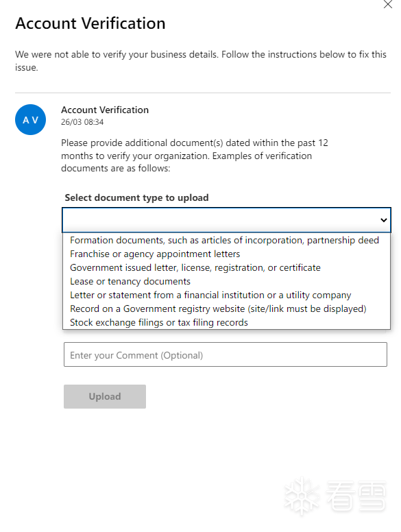This screenshot has height=532, width=401.
Task: Click the 26/03 08:34 timestamp
Action: (x=82, y=122)
